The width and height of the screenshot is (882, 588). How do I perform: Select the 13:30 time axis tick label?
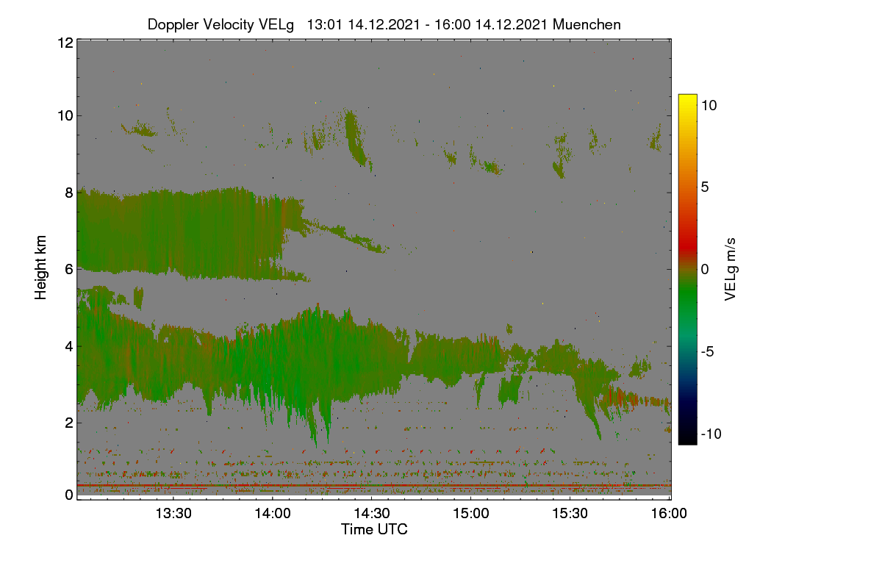click(173, 514)
